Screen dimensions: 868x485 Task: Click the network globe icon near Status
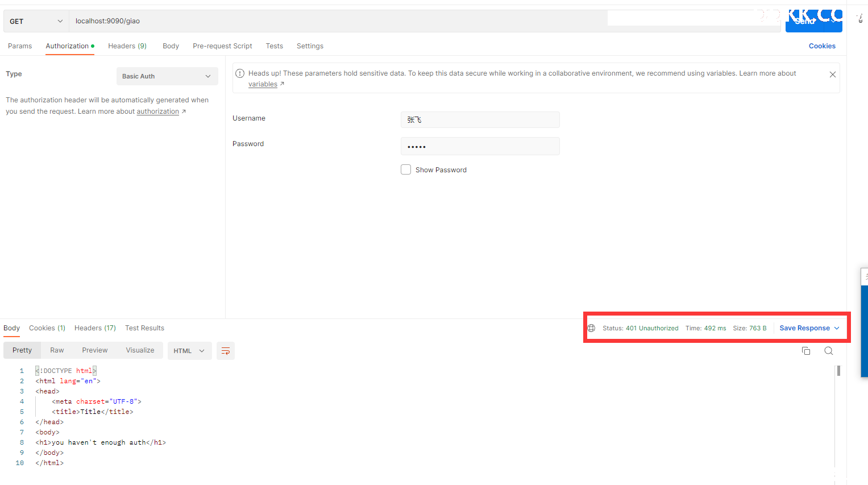tap(591, 328)
